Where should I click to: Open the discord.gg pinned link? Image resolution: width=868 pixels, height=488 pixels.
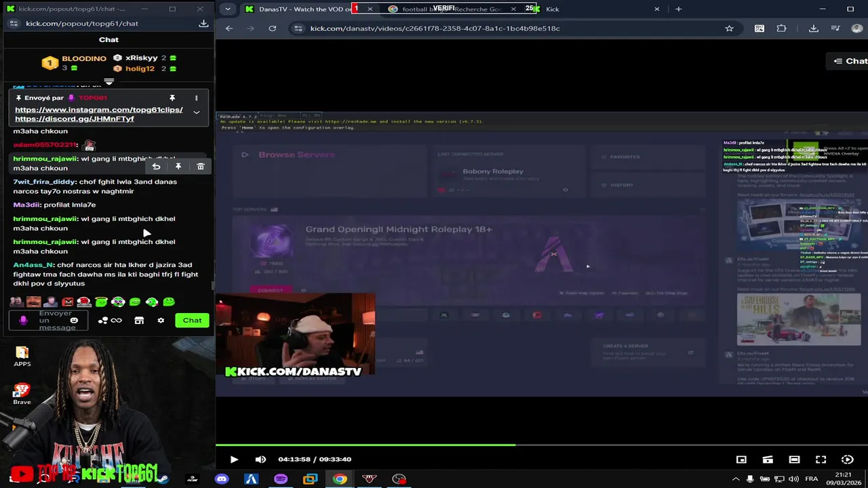(x=75, y=119)
